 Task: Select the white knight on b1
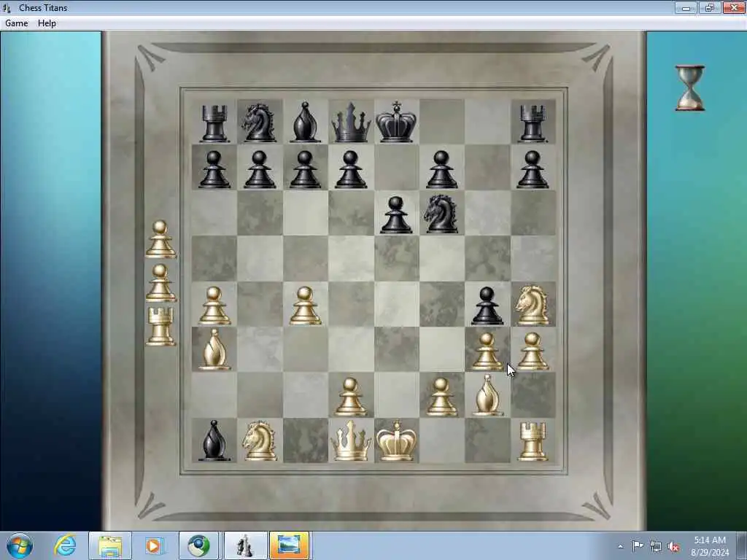pos(259,441)
